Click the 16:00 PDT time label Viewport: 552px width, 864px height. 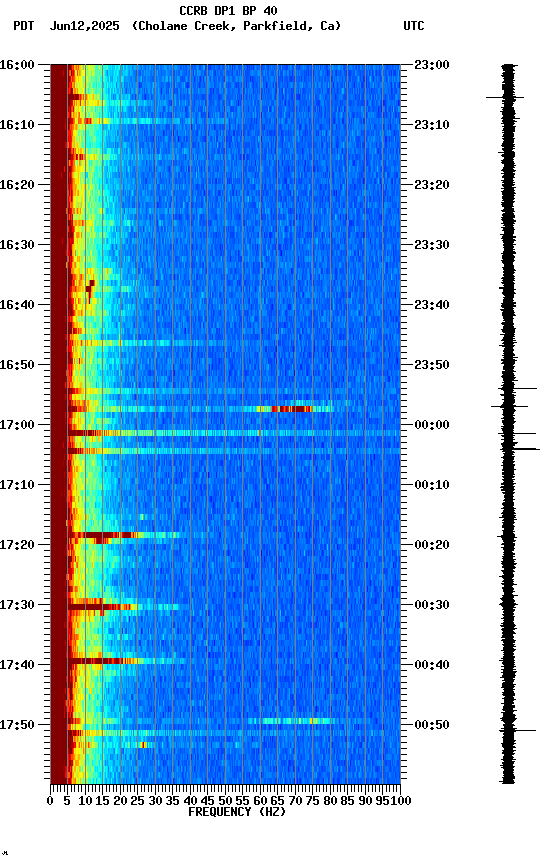click(17, 65)
